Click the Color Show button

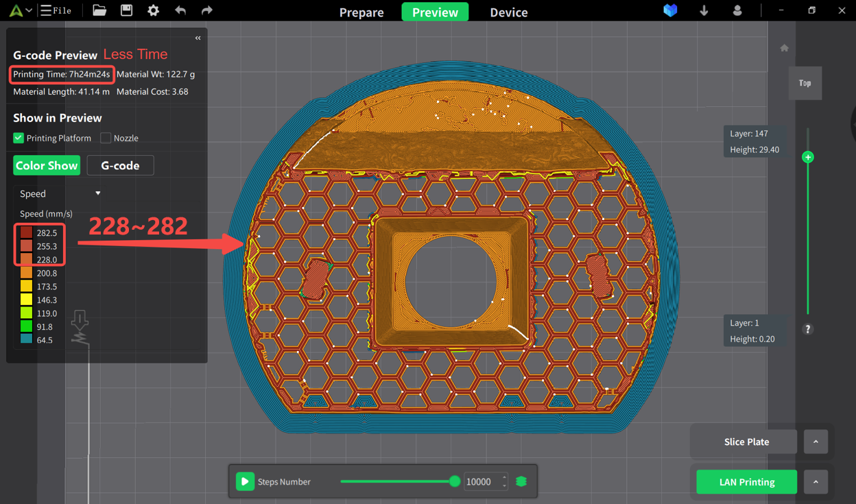(47, 165)
